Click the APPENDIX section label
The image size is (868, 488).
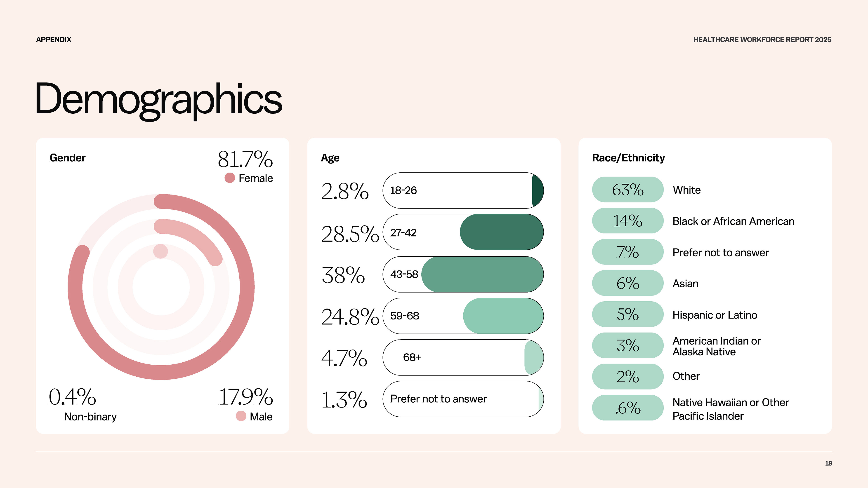pos(54,40)
